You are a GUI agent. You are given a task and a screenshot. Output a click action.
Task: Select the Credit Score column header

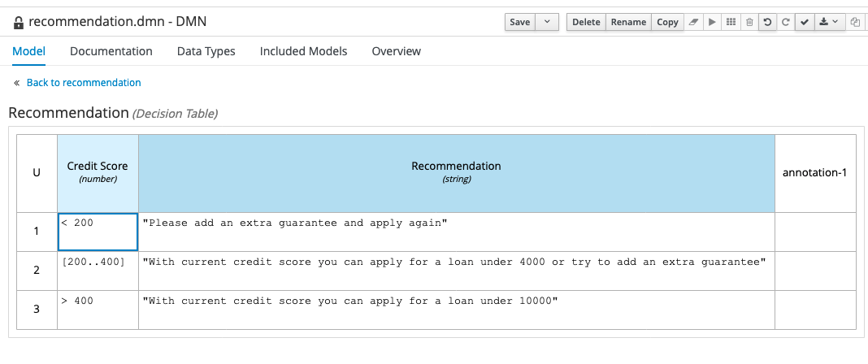pyautogui.click(x=98, y=172)
